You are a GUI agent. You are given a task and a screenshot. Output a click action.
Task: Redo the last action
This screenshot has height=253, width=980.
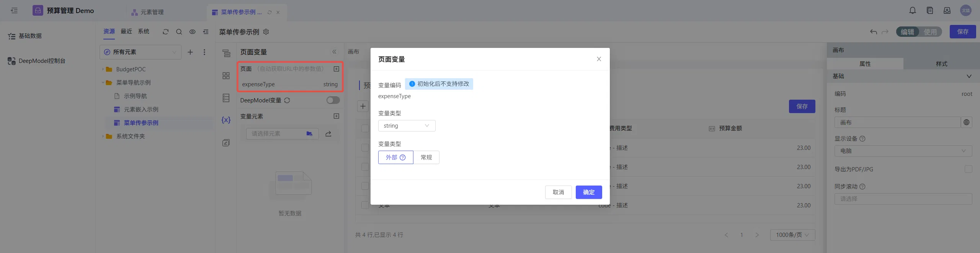pos(885,32)
